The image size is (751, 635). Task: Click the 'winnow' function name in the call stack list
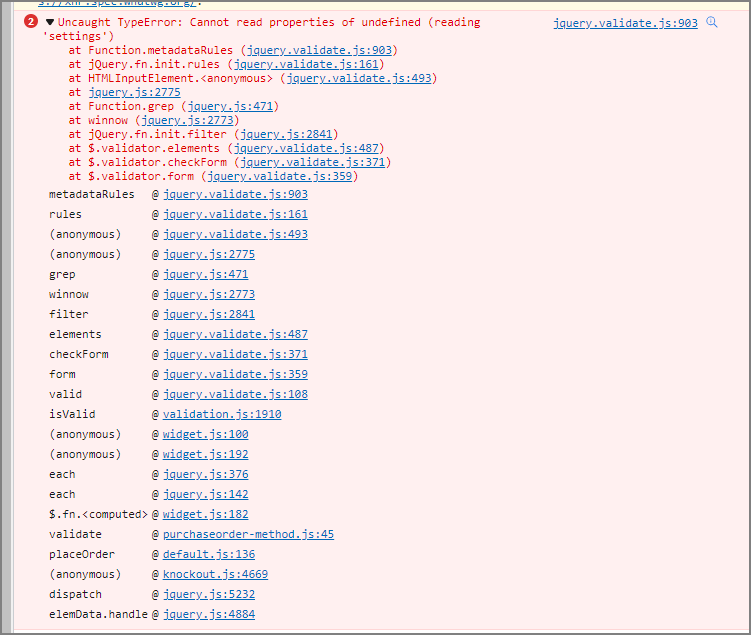(68, 295)
